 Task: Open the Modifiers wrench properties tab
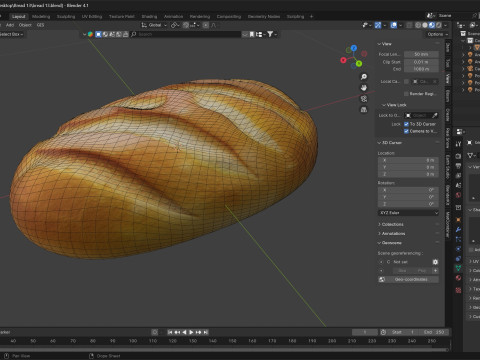[458, 229]
